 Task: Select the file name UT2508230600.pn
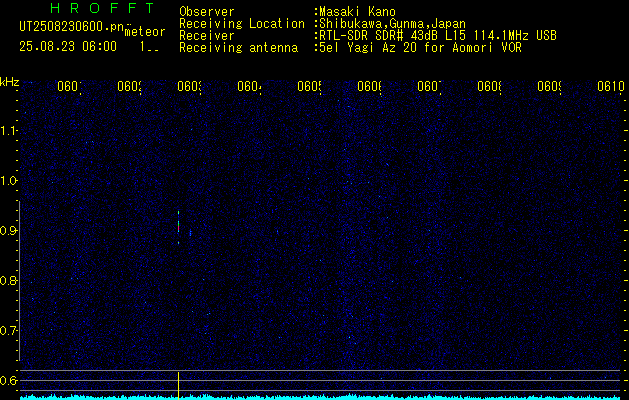click(71, 27)
